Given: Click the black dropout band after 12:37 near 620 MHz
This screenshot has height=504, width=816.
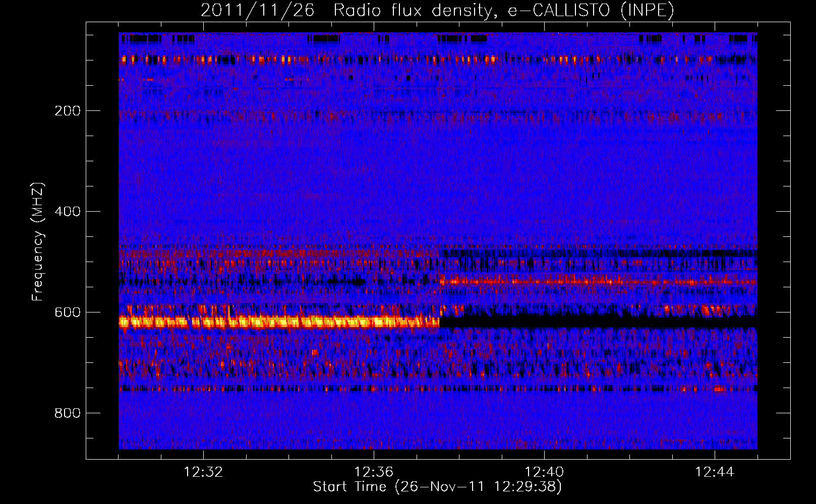Looking at the screenshot, I should coord(598,322).
